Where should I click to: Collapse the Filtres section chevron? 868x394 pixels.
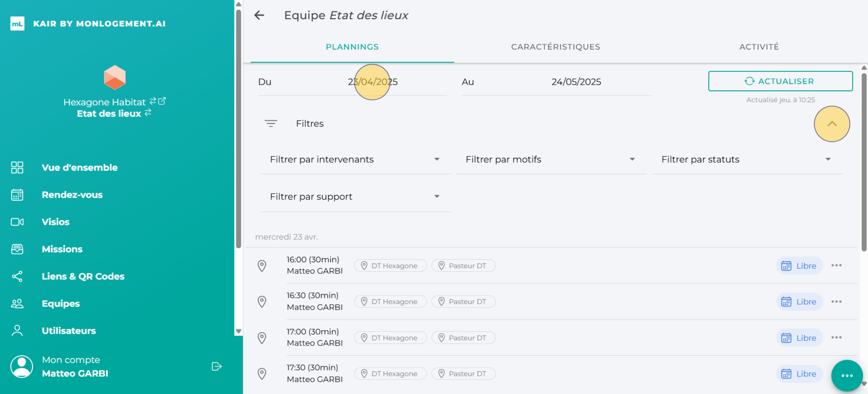832,124
